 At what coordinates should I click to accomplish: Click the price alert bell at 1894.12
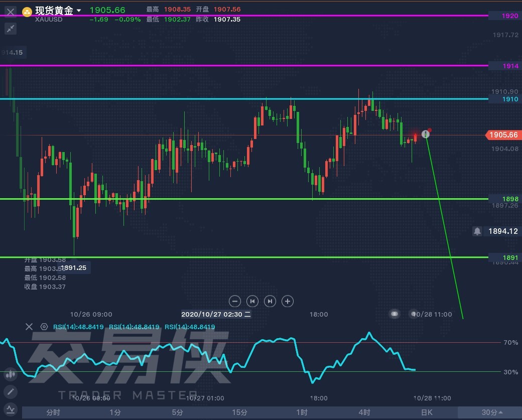pyautogui.click(x=477, y=231)
